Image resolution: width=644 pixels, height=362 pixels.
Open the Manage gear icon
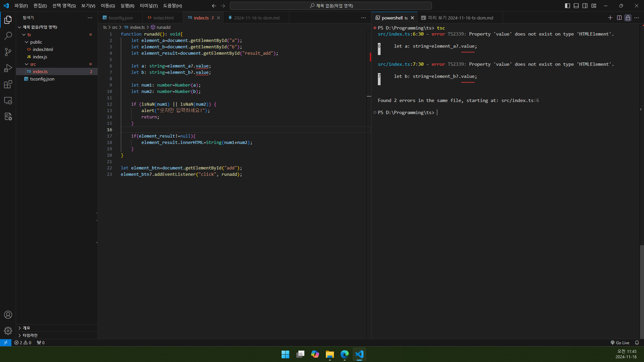click(x=8, y=331)
